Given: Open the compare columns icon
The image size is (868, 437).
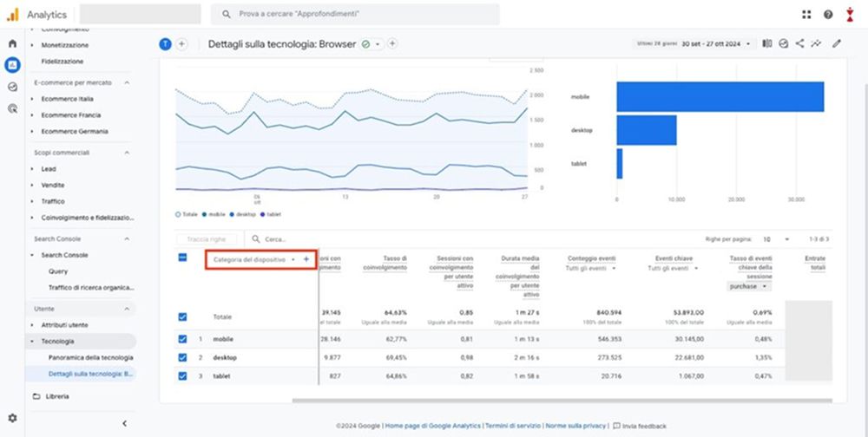Looking at the screenshot, I should [x=766, y=43].
